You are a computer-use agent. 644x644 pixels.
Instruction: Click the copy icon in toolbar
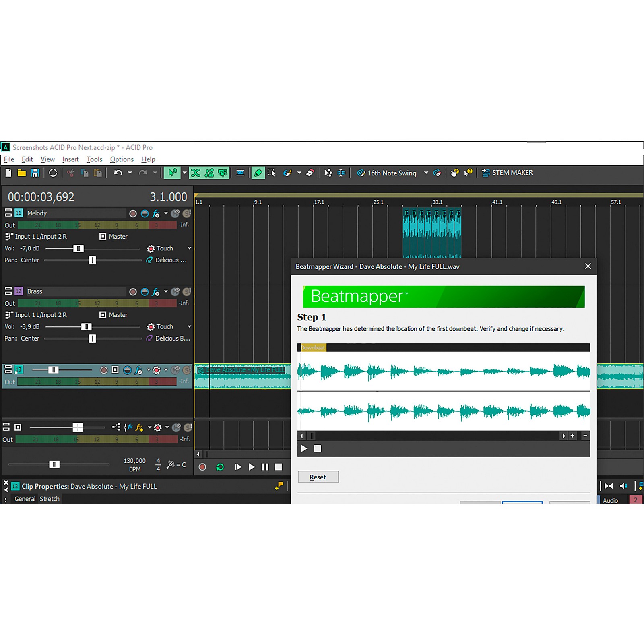(x=84, y=173)
